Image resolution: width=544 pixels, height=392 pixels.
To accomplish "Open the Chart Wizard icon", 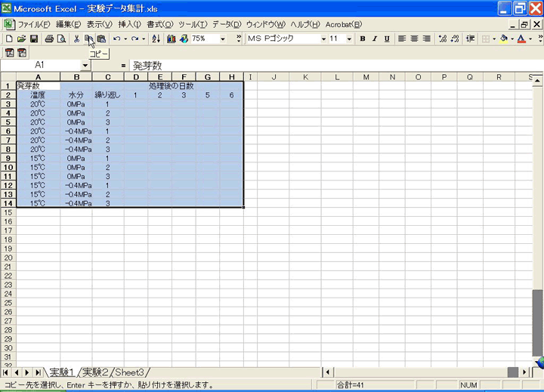I will [172, 39].
